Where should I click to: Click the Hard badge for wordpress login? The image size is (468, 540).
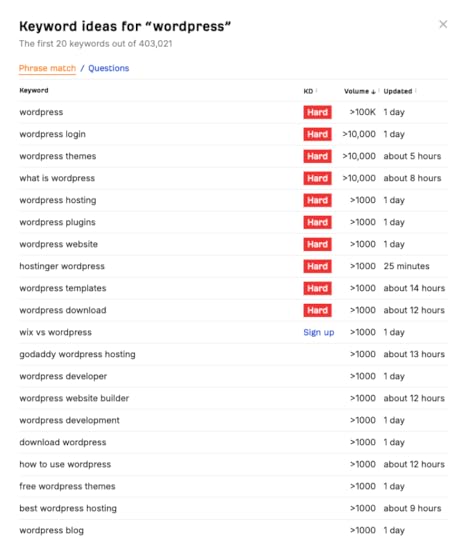point(318,134)
